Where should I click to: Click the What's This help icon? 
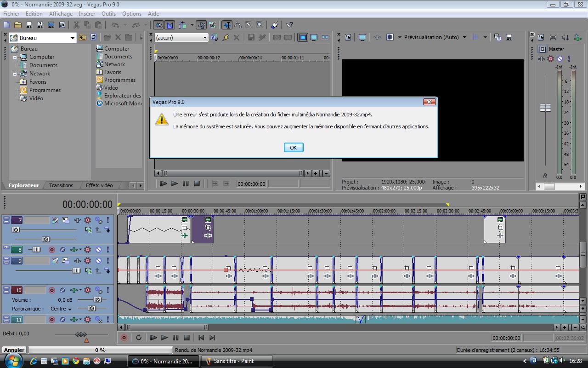pyautogui.click(x=289, y=25)
